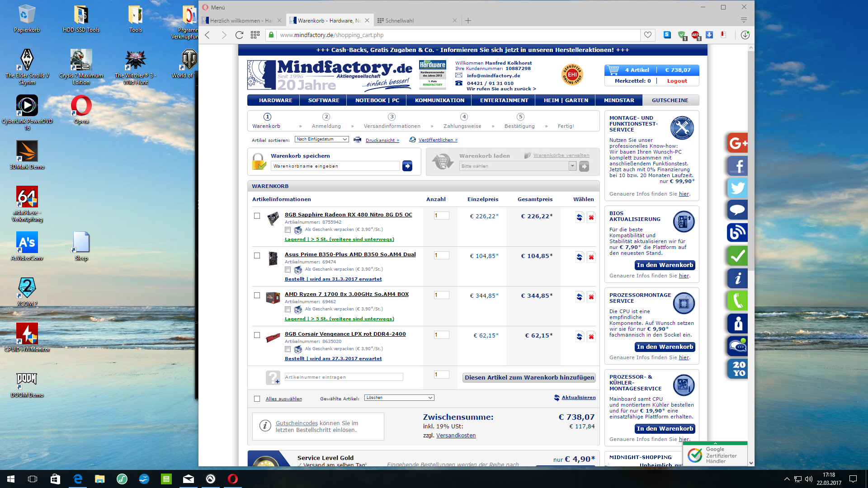Screen dimensions: 868x488
Task: Open the SOFTWARE menu
Action: coord(324,100)
